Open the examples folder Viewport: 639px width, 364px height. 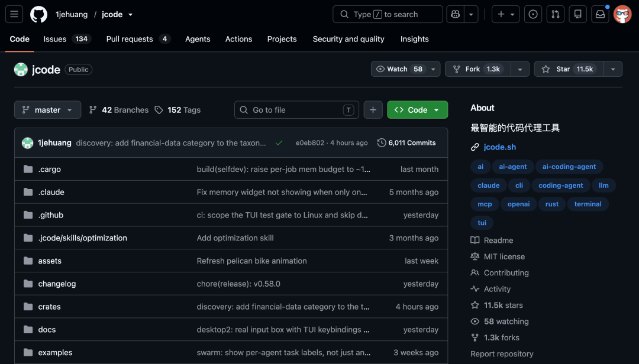56,353
